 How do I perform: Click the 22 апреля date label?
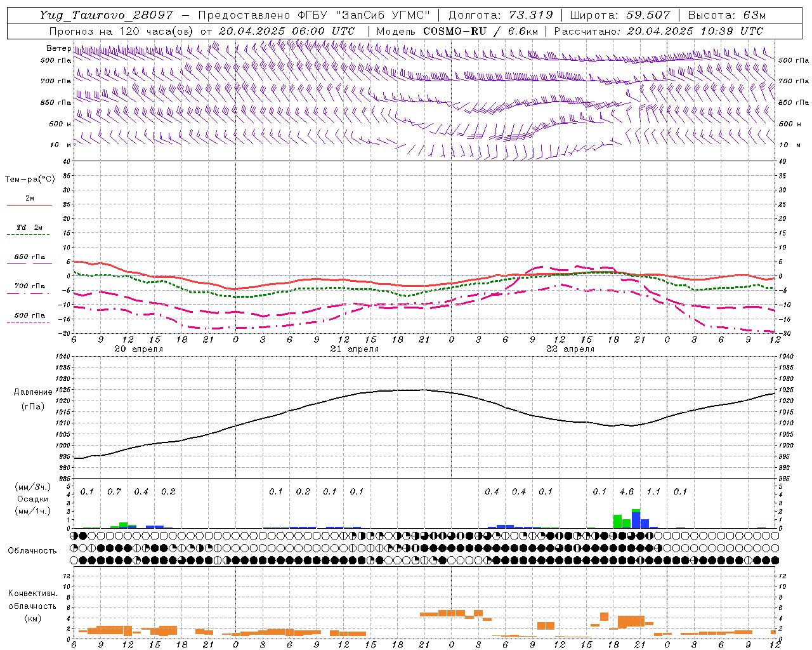click(x=570, y=349)
